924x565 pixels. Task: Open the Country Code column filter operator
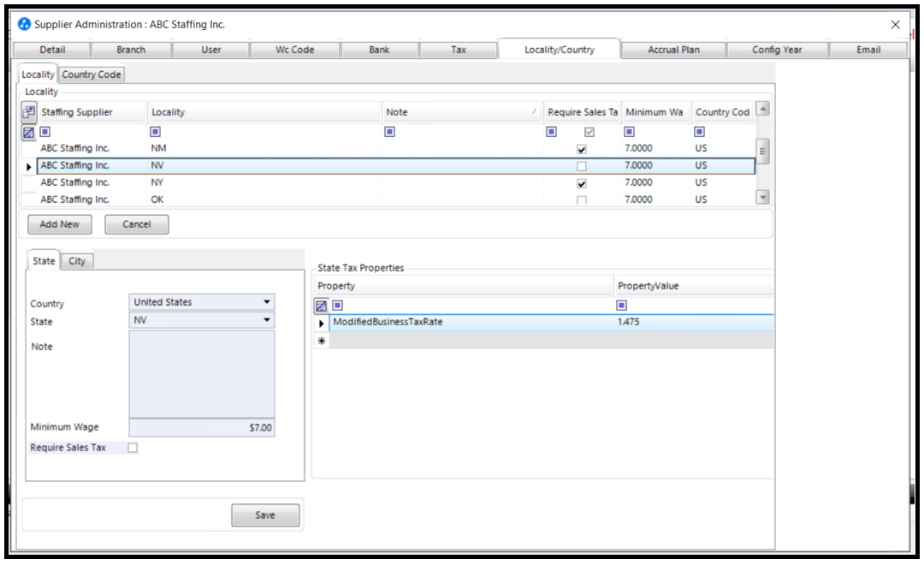(x=700, y=132)
